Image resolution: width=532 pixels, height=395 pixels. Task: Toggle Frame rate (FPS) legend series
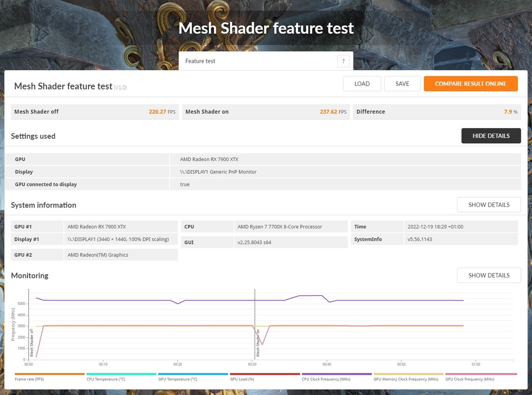pos(49,377)
